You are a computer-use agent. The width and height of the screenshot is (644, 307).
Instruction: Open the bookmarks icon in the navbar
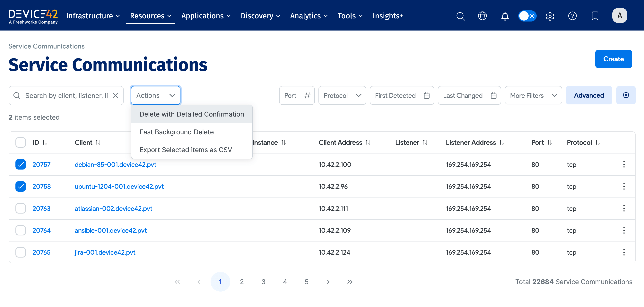595,16
